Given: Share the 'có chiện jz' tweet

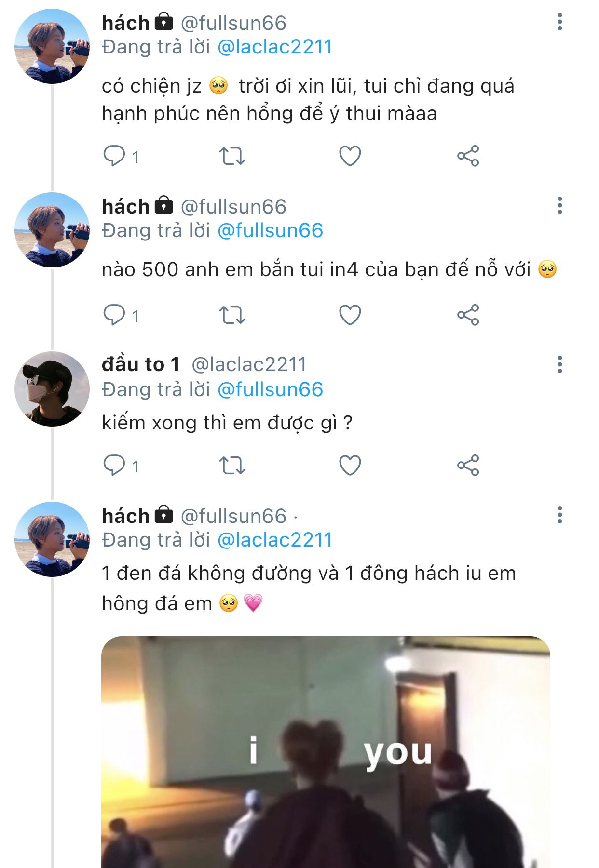Looking at the screenshot, I should click(468, 156).
